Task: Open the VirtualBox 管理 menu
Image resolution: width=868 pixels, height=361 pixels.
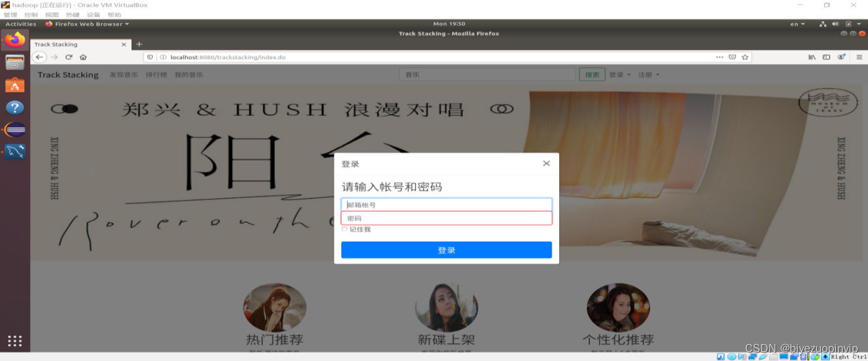Action: [x=10, y=14]
